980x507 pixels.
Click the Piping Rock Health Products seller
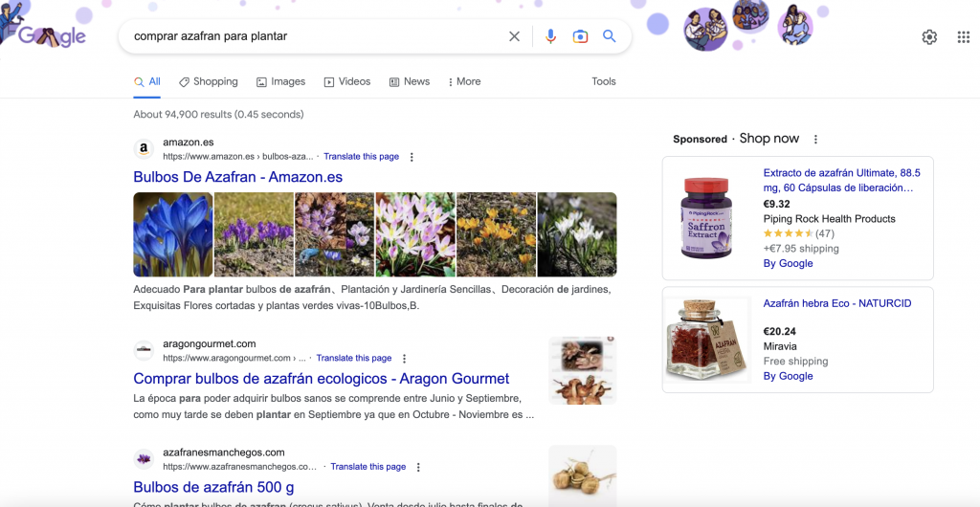[x=830, y=219]
